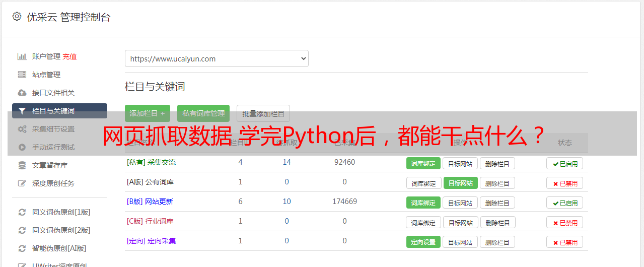Select 栏目与关键词 sidebar item
Viewport: 644px width, 267px height.
59,111
